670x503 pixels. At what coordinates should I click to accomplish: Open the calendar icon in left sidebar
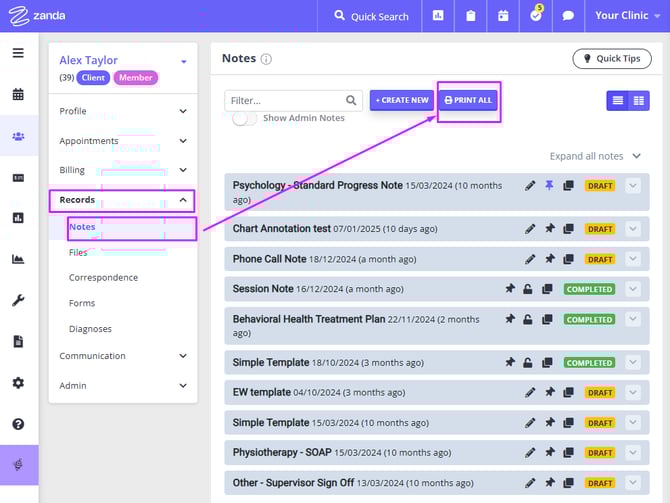[18, 95]
